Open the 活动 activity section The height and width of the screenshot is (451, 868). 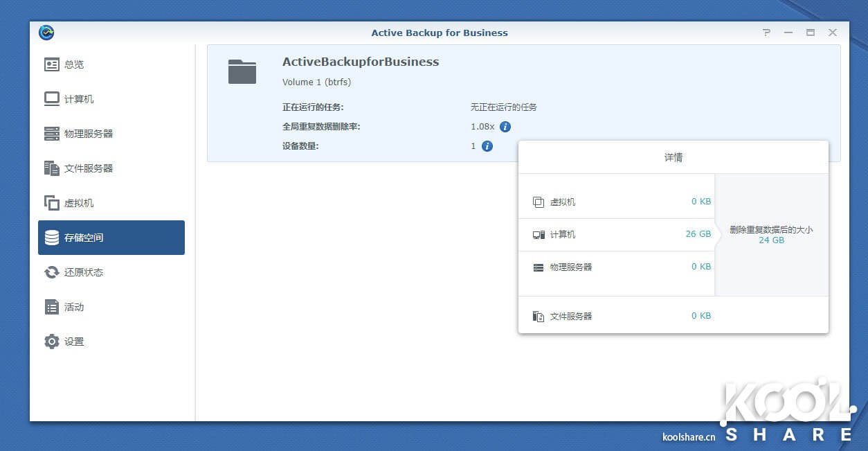(73, 307)
